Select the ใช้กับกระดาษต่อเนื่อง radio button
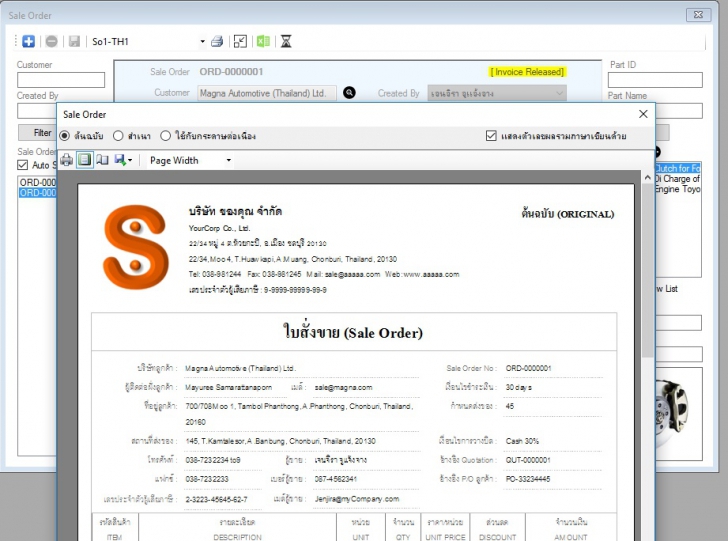Screen dimensions: 728x541 [x=165, y=136]
